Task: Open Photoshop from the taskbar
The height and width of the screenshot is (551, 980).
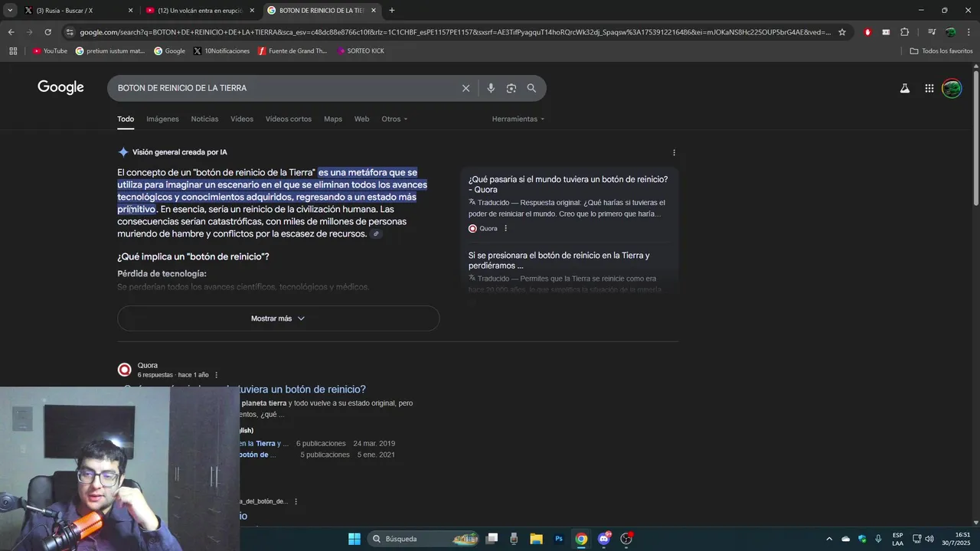Action: pos(559,539)
